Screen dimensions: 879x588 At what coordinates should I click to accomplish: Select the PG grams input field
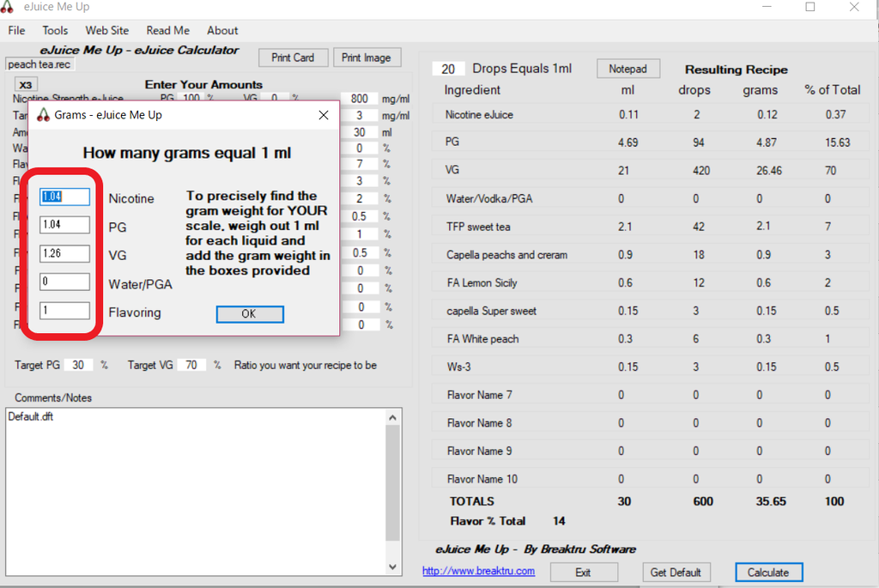pos(64,225)
